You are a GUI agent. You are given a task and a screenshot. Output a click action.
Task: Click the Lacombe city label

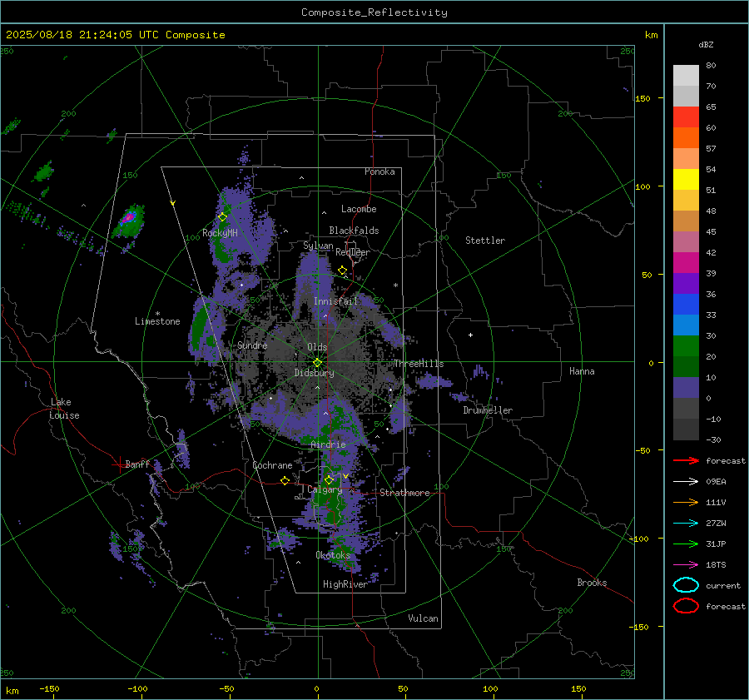point(359,209)
